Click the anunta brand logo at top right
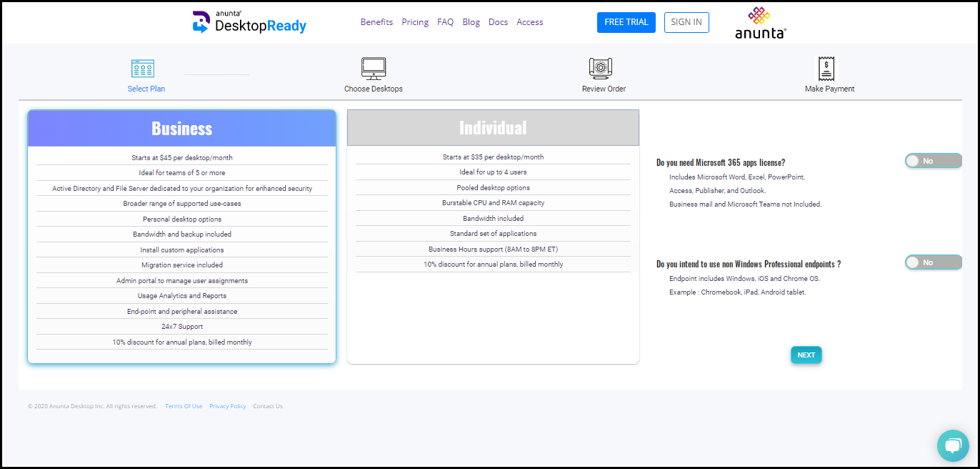Image resolution: width=980 pixels, height=469 pixels. pos(761,22)
